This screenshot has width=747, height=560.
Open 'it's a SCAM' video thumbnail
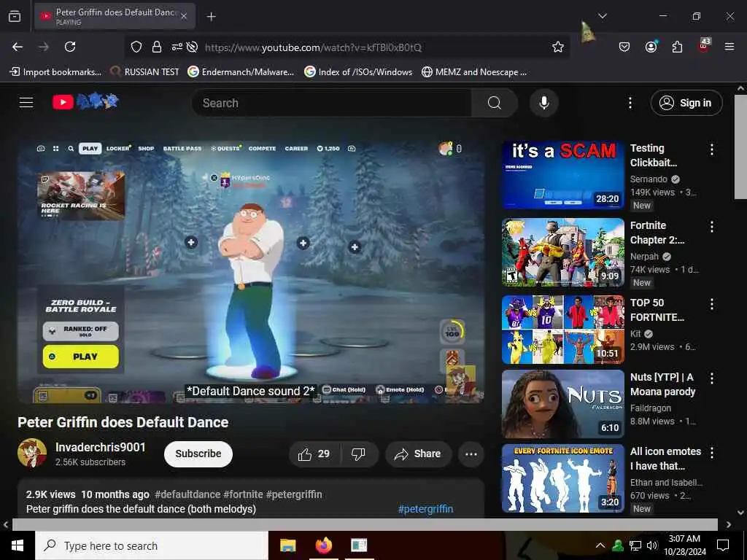pos(563,175)
